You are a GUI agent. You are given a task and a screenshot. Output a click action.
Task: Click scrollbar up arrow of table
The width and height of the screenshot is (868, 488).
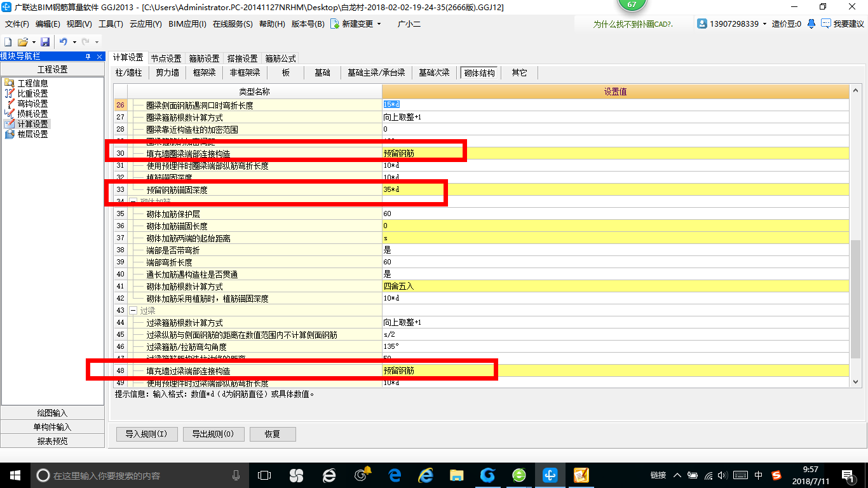[855, 91]
